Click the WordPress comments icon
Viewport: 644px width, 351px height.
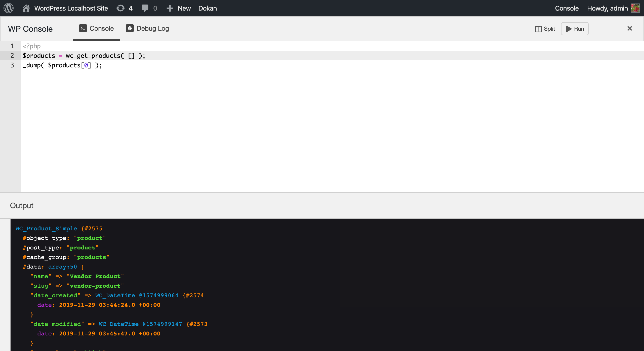click(x=145, y=8)
